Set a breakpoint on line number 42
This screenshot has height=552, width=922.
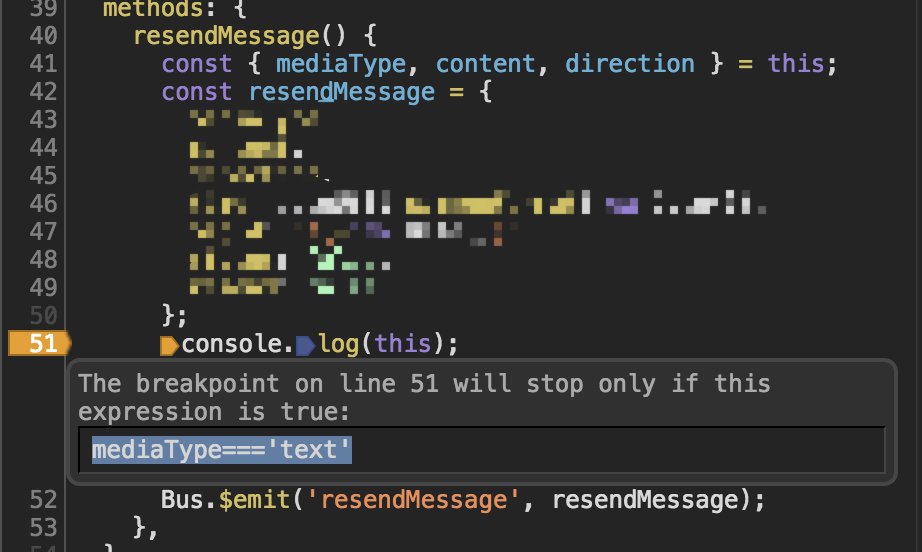(x=44, y=92)
